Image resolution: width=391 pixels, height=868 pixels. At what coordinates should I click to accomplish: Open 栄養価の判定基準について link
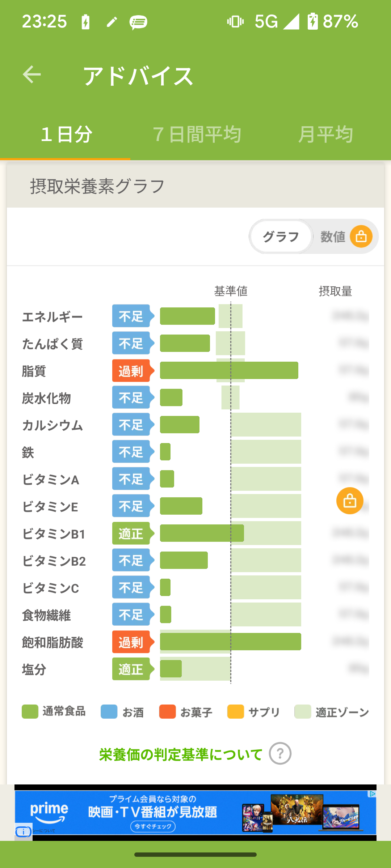[180, 754]
